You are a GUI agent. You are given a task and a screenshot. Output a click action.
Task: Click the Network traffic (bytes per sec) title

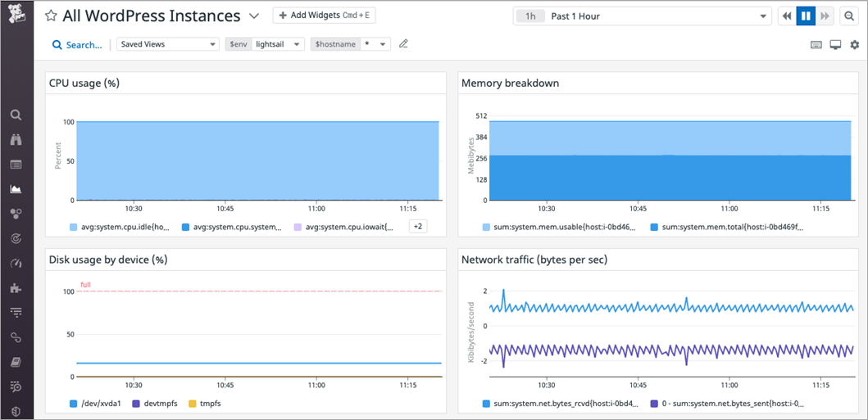(x=534, y=260)
